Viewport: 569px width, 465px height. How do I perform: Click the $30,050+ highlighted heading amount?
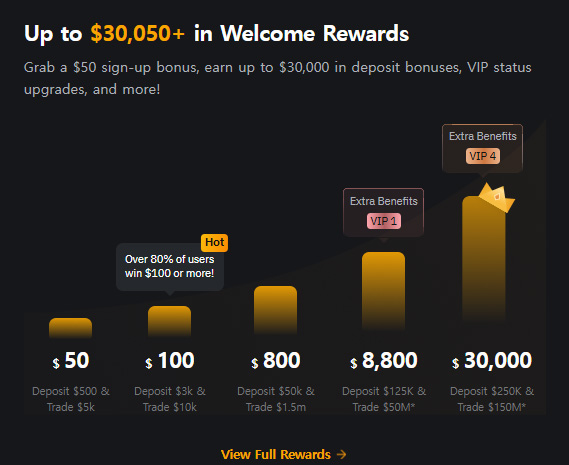pyautogui.click(x=138, y=33)
